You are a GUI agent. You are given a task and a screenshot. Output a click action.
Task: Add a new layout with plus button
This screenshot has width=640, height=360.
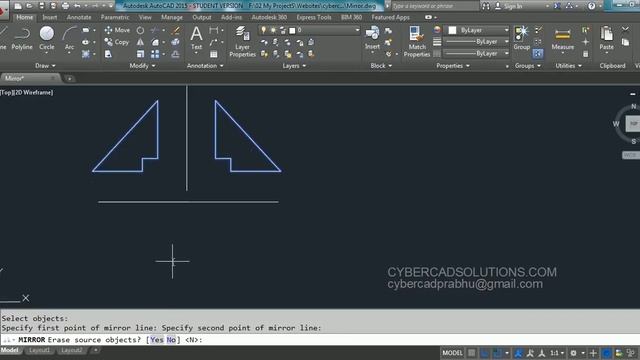pos(96,350)
